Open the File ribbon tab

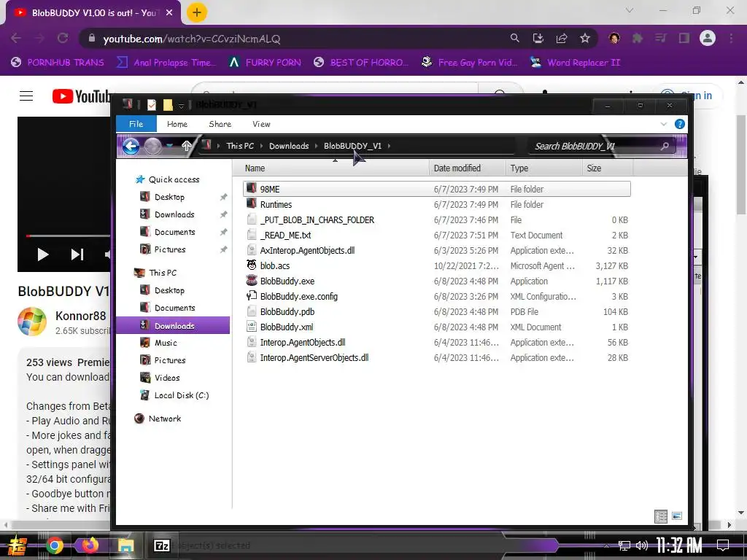pyautogui.click(x=136, y=124)
